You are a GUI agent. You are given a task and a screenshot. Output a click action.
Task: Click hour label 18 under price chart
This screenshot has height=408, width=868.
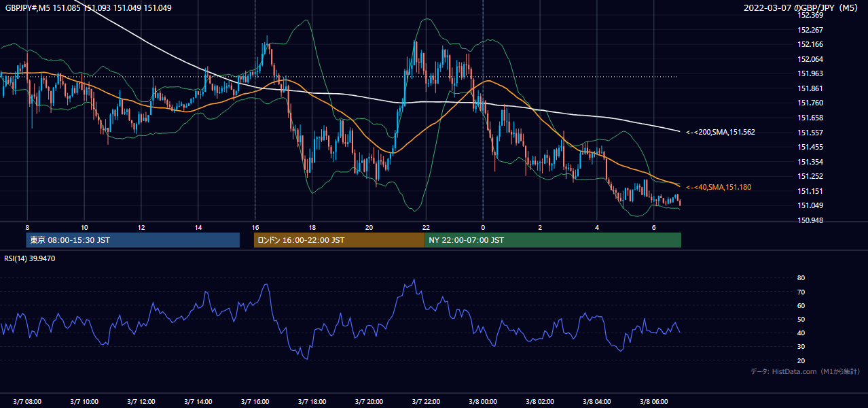[x=312, y=227]
